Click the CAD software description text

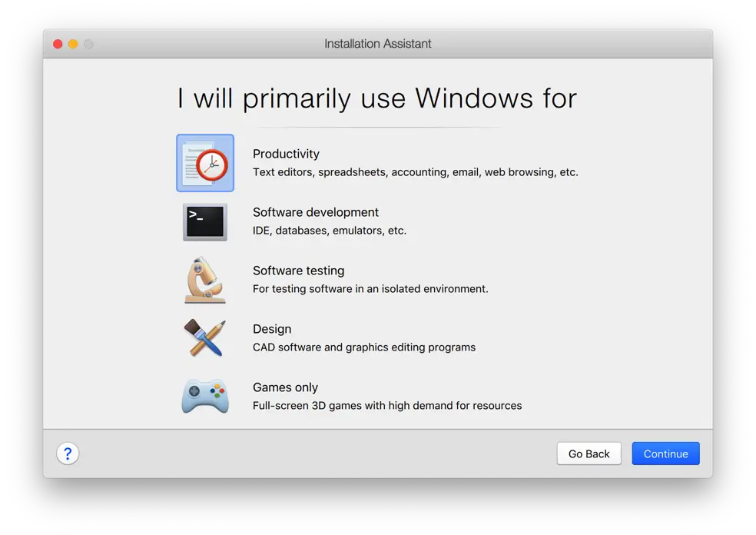pyautogui.click(x=364, y=347)
